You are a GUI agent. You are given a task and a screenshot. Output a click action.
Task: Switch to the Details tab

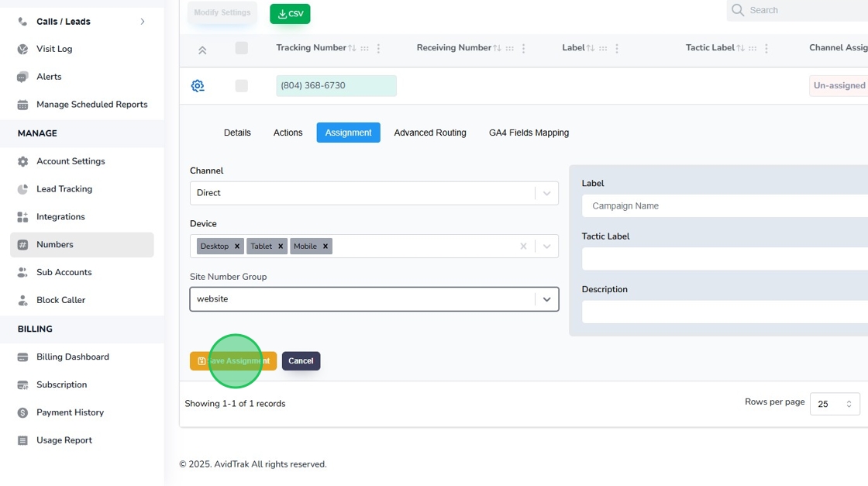[x=237, y=133]
